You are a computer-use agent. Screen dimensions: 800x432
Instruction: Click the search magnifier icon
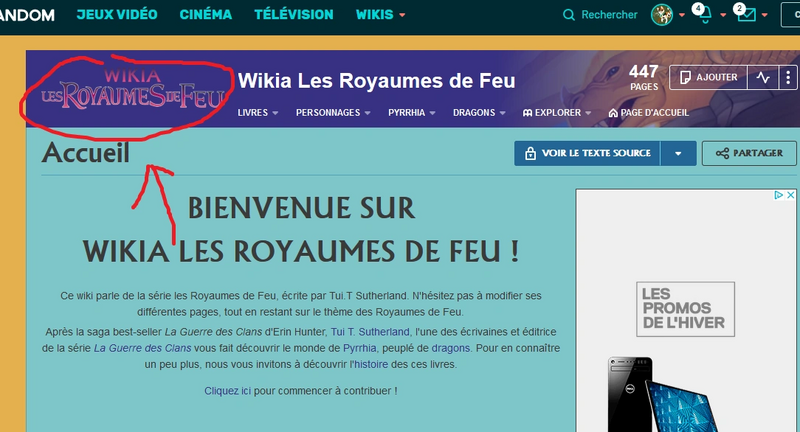pyautogui.click(x=569, y=15)
